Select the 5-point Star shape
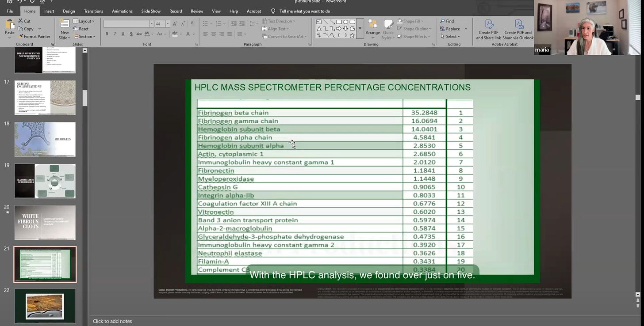The image size is (644, 326). coord(352,36)
